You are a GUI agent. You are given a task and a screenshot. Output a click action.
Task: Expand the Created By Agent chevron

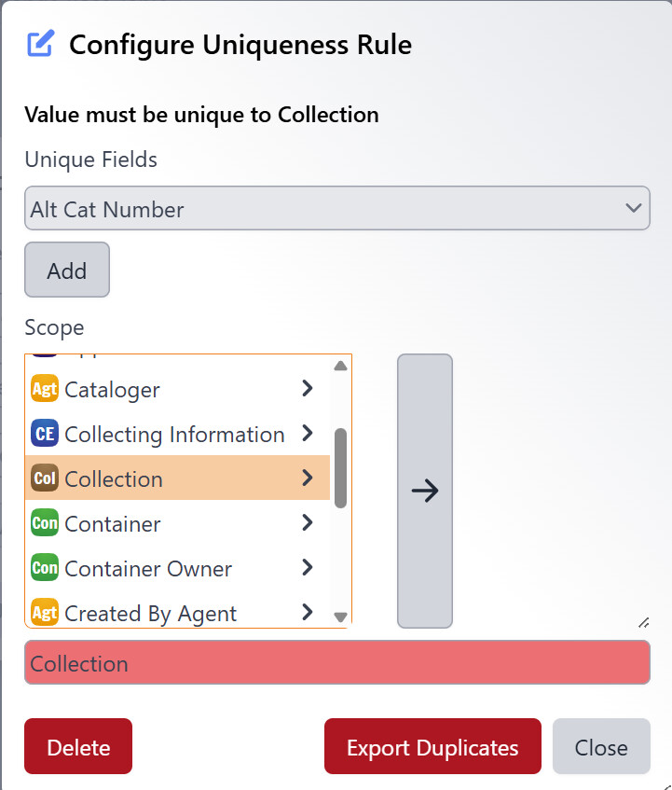[x=308, y=613]
